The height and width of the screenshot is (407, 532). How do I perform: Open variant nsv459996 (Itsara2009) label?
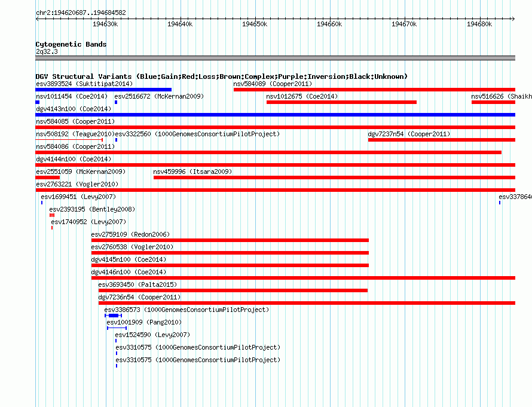point(192,172)
